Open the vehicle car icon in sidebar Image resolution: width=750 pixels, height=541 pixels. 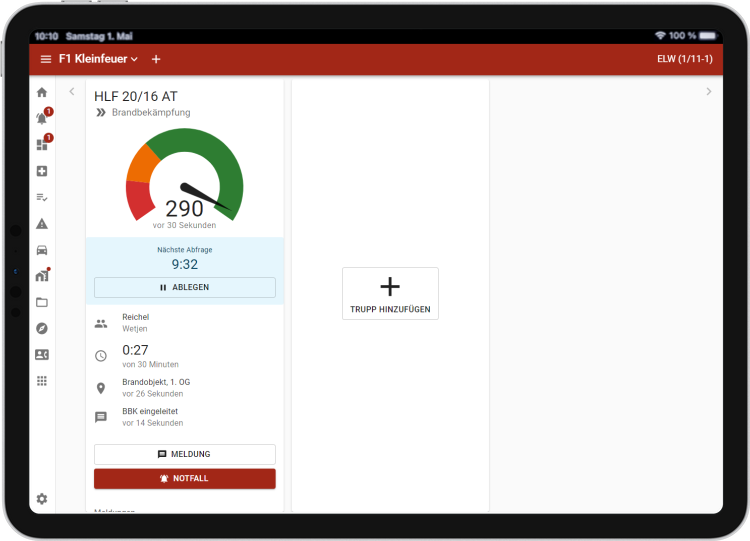[x=42, y=250]
